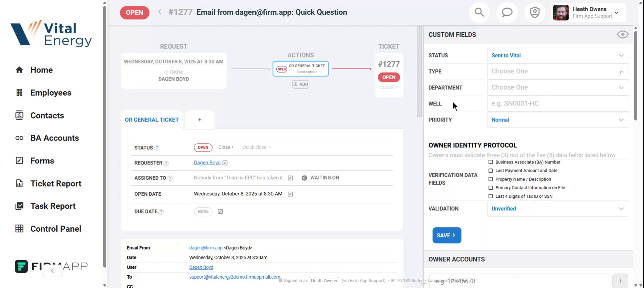Open the chat bubble icon
The height and width of the screenshot is (288, 644).
tap(507, 12)
